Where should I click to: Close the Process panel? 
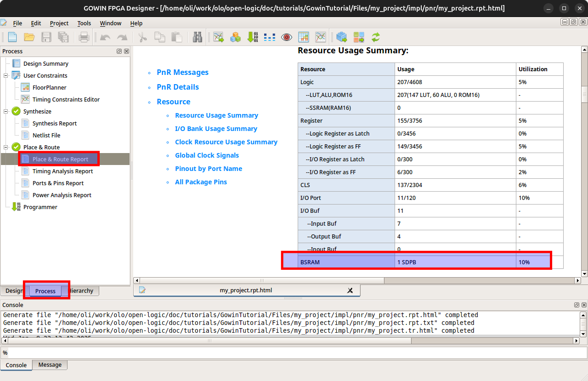[126, 51]
